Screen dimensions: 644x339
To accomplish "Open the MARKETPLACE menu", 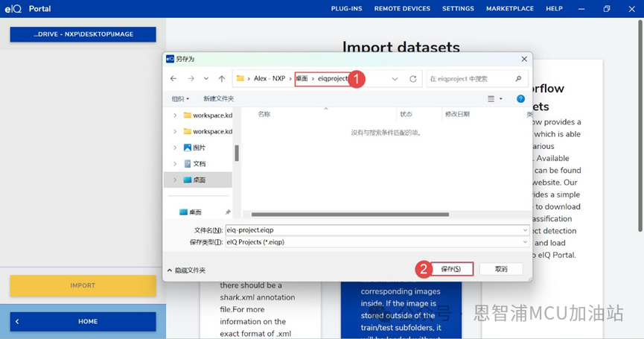I will [510, 9].
